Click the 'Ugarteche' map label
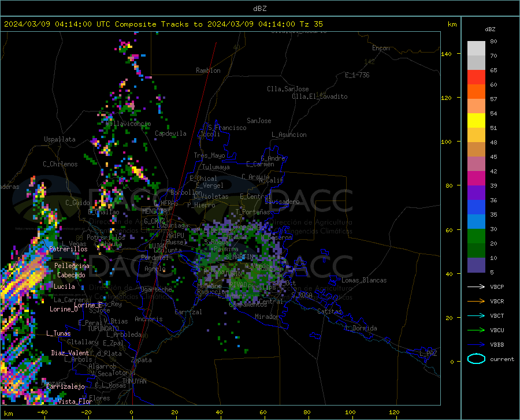520x420 pixels. [156, 289]
